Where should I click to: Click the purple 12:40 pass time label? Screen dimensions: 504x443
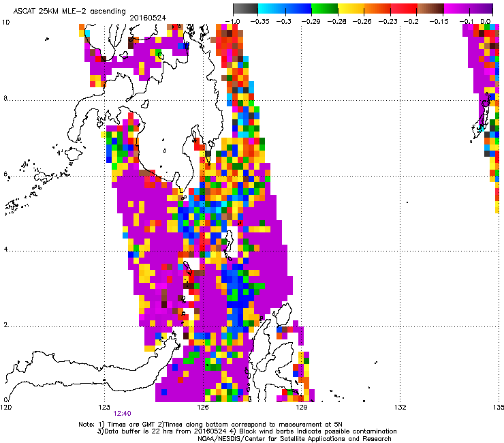pos(122,414)
